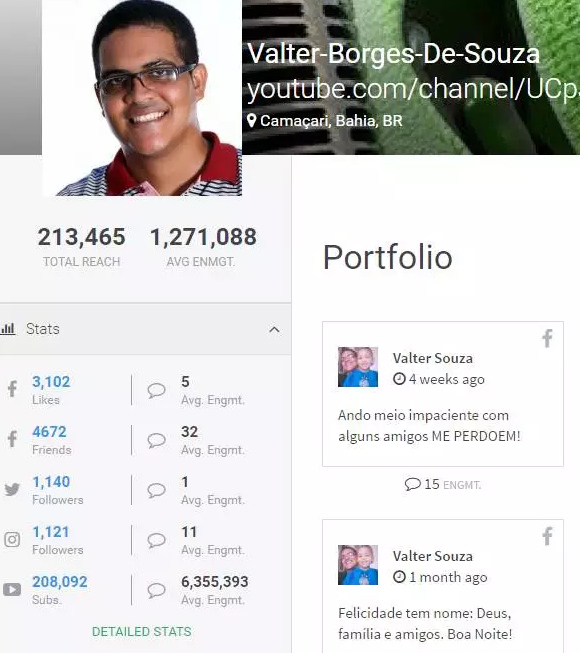
Task: Click the large profile photo
Action: [142, 98]
